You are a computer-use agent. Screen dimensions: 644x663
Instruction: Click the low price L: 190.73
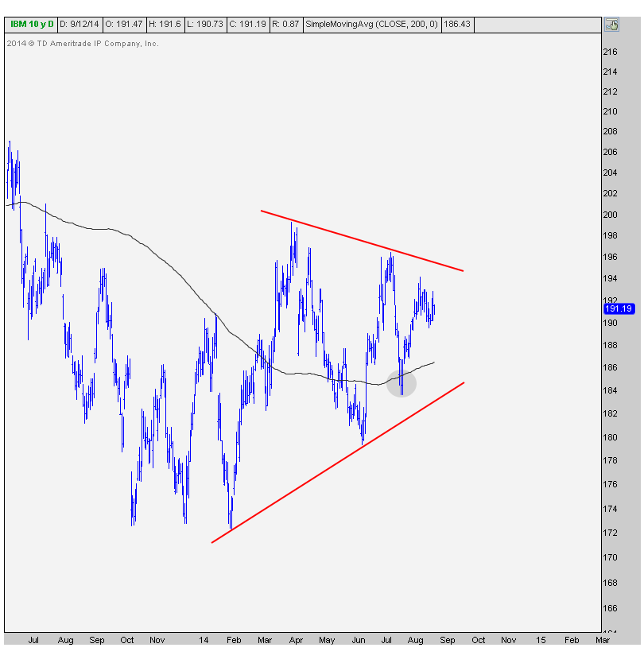pos(205,24)
